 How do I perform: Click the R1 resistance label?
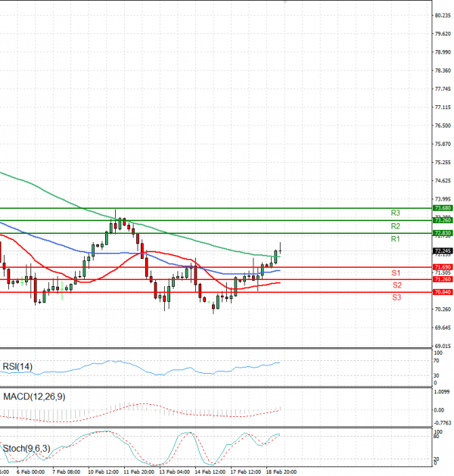395,239
